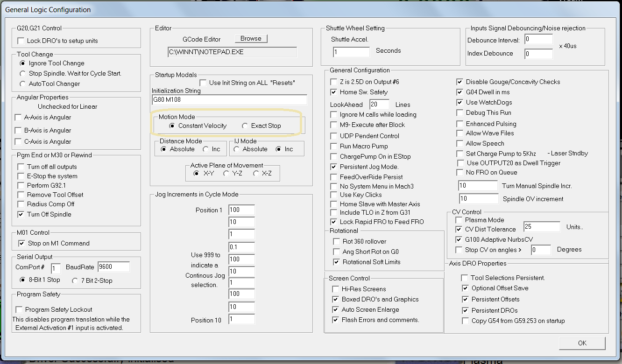The width and height of the screenshot is (622, 364).
Task: Check the Radius Comp Off box
Action: [21, 204]
